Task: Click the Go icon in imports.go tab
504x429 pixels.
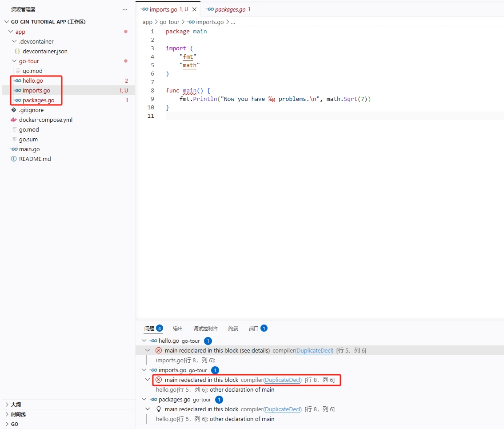Action: [x=144, y=8]
